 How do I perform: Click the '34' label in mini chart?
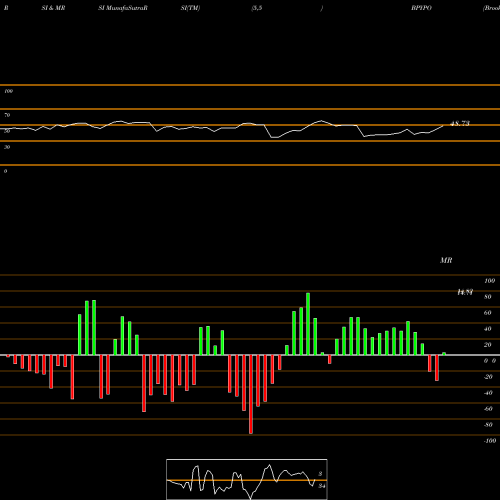tap(322, 486)
